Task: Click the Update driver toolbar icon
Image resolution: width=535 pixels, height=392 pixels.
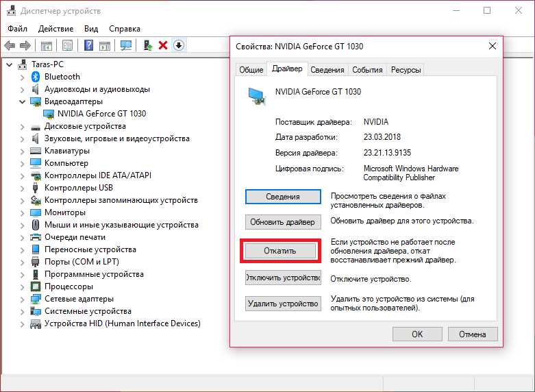Action: click(148, 45)
